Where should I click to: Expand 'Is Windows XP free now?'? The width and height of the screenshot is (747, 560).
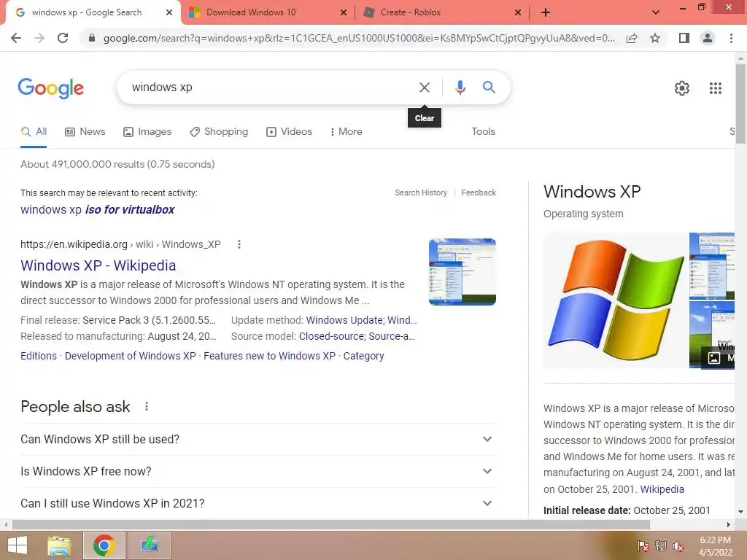coord(258,472)
